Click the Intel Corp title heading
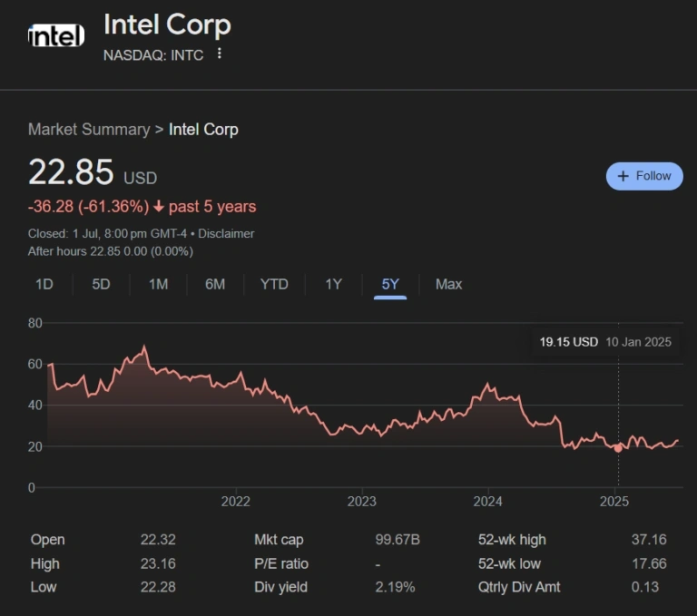697x616 pixels. click(x=167, y=24)
